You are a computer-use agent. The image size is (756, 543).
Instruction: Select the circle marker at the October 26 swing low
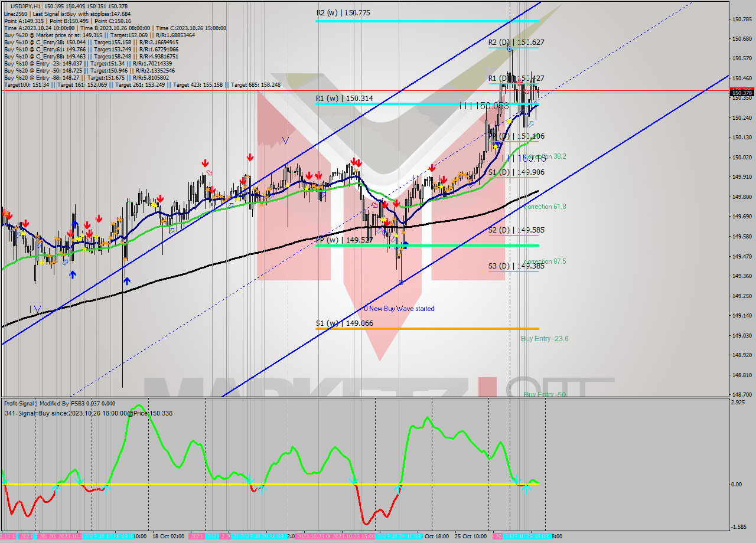click(401, 283)
